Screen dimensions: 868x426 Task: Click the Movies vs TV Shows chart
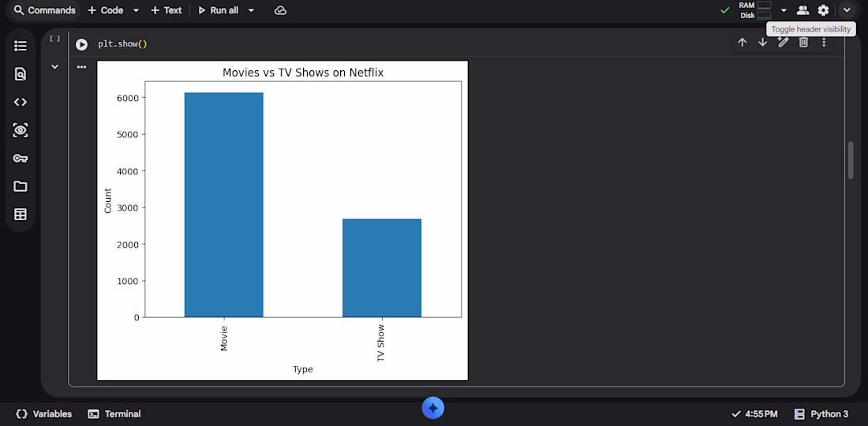(282, 221)
